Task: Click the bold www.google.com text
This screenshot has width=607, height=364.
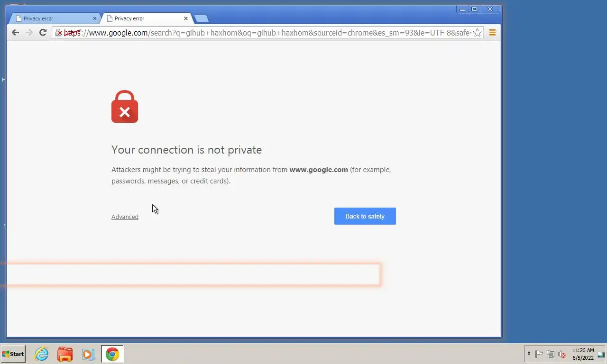Action: click(x=319, y=170)
